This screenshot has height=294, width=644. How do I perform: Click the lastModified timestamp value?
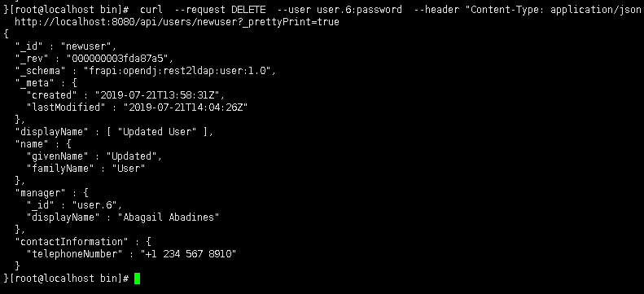(186, 108)
